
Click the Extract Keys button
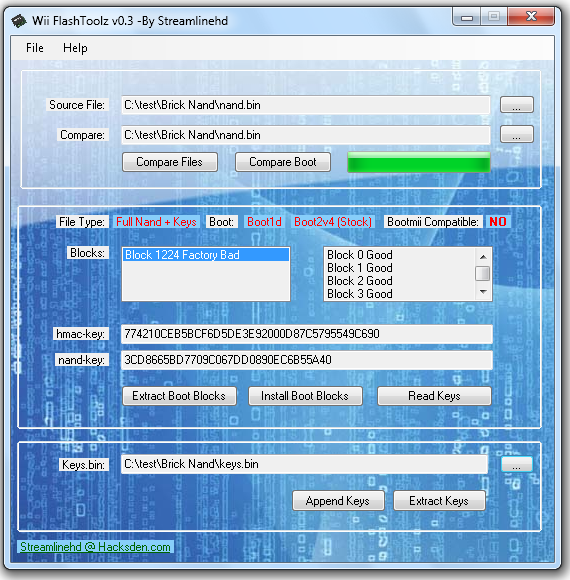(x=439, y=501)
